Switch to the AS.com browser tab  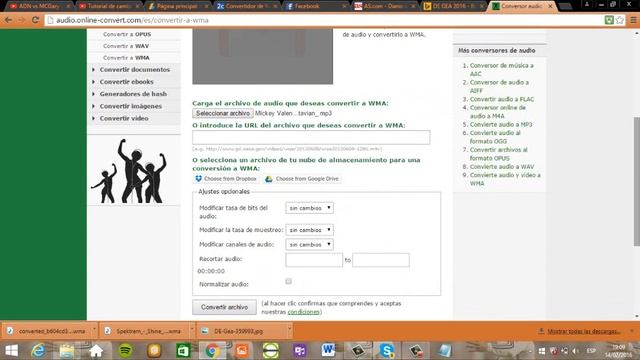click(x=384, y=6)
